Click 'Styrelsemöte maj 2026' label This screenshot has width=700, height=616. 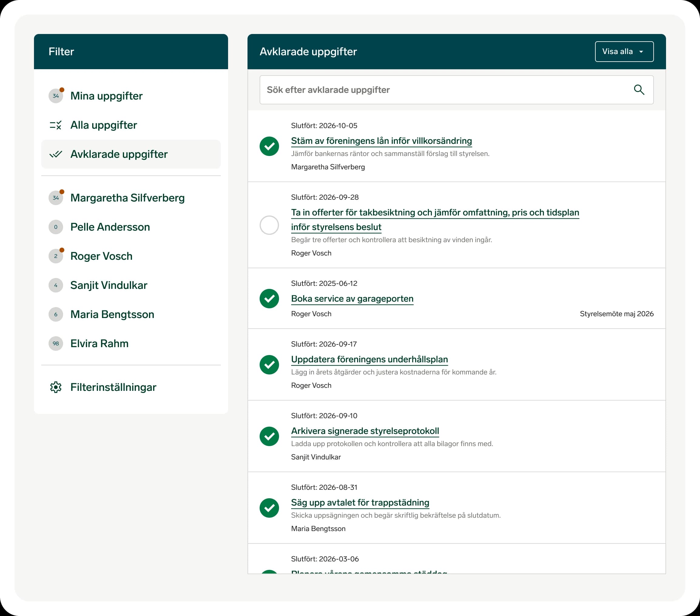coord(616,314)
